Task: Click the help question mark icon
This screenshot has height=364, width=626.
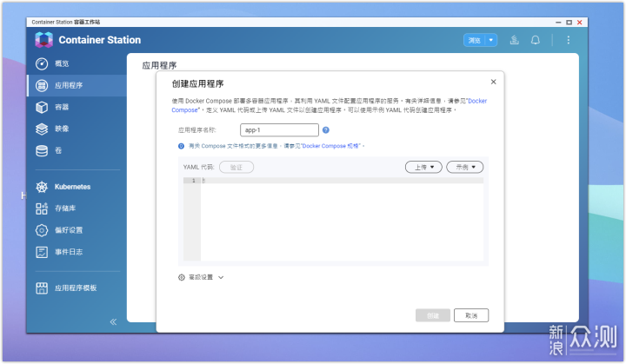Action: coord(326,130)
